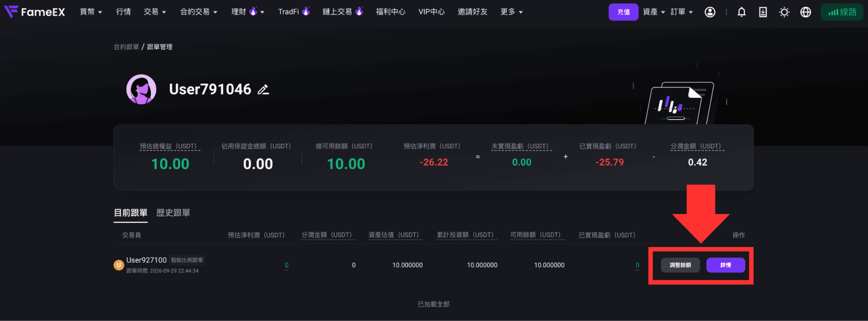Open the 行情 menu item

123,12
